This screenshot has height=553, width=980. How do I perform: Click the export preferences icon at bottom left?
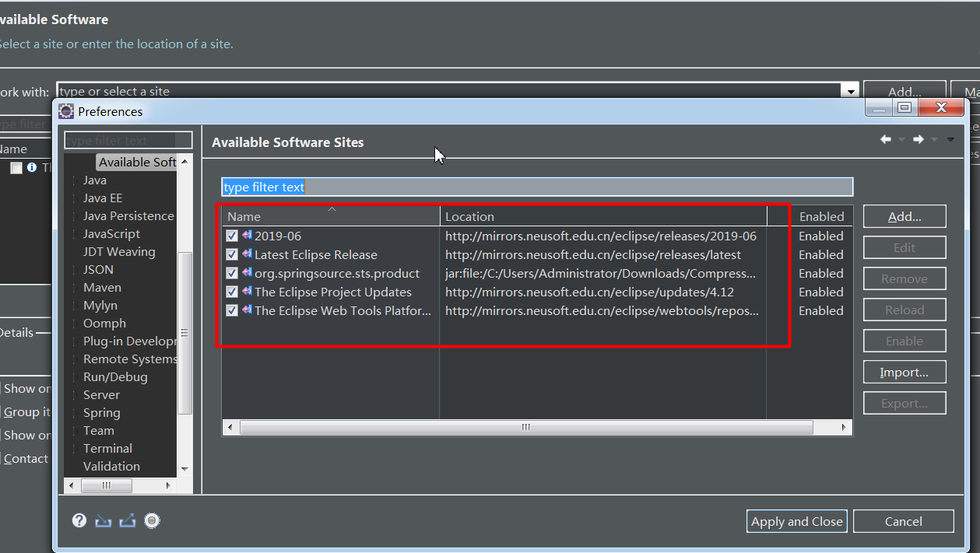128,520
